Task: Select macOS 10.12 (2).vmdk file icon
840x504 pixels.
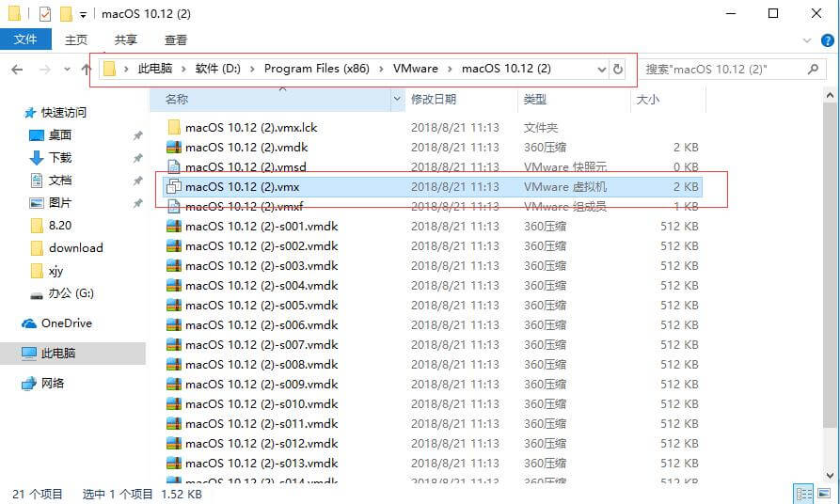Action: (x=174, y=148)
